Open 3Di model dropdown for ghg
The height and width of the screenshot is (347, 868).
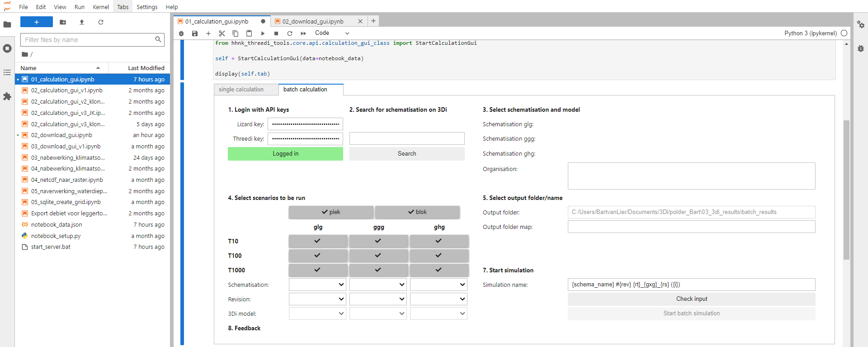(439, 314)
